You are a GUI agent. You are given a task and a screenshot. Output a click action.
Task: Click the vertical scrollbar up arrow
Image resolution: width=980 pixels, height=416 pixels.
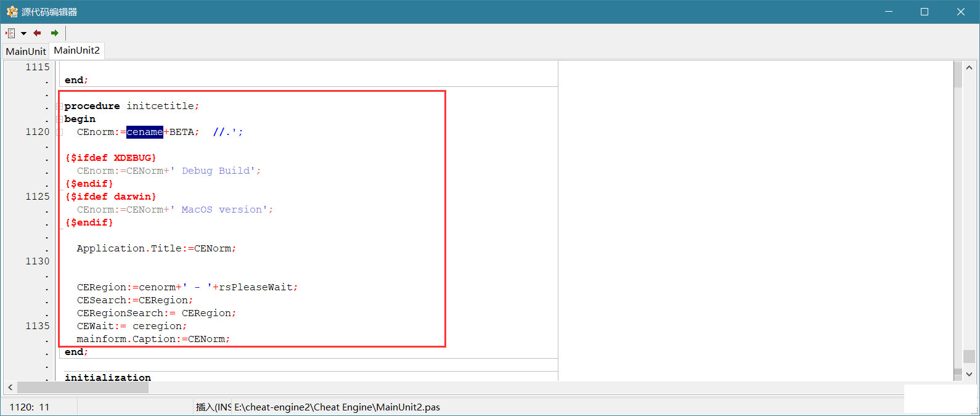pyautogui.click(x=969, y=68)
